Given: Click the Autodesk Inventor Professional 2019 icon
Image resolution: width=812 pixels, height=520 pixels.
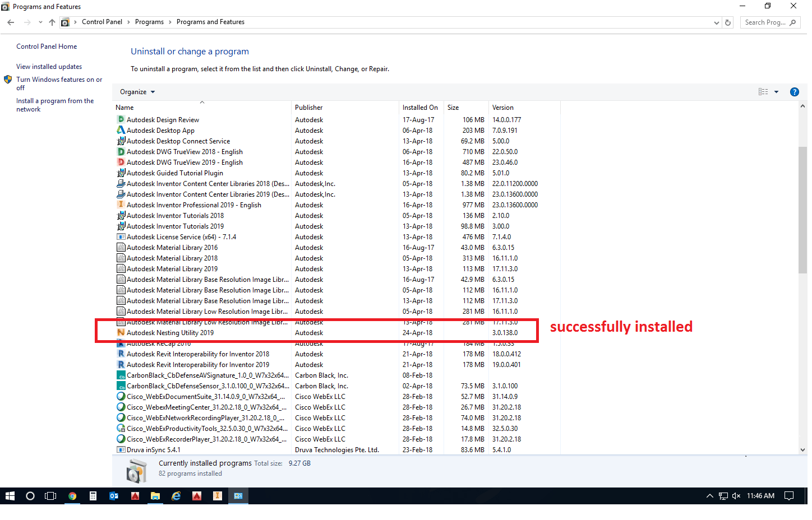Looking at the screenshot, I should click(x=121, y=205).
